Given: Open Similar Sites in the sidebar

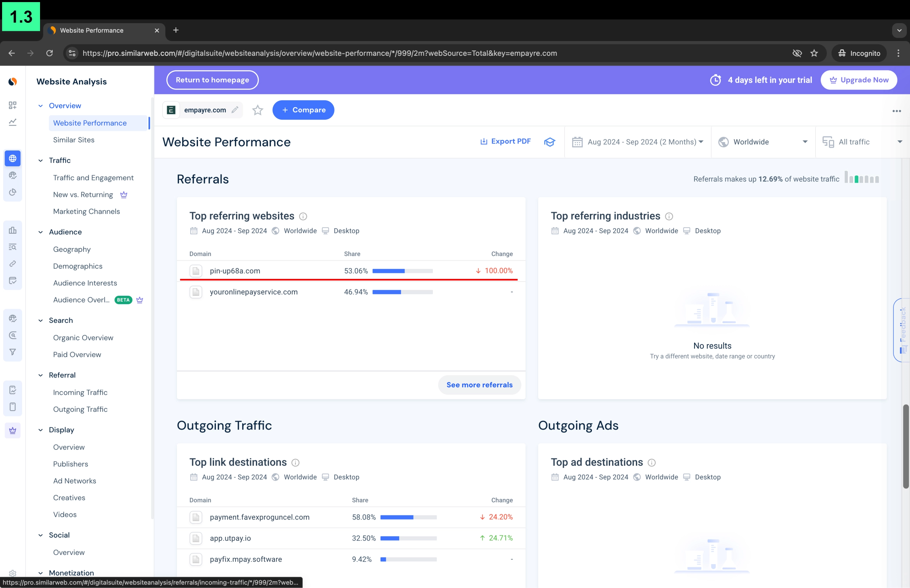Looking at the screenshot, I should point(74,140).
